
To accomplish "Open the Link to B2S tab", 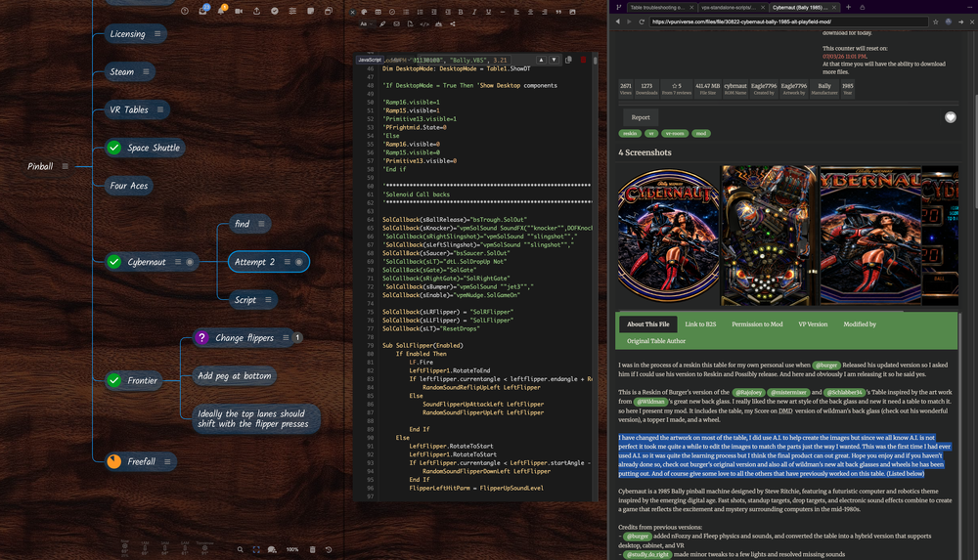I will 700,324.
